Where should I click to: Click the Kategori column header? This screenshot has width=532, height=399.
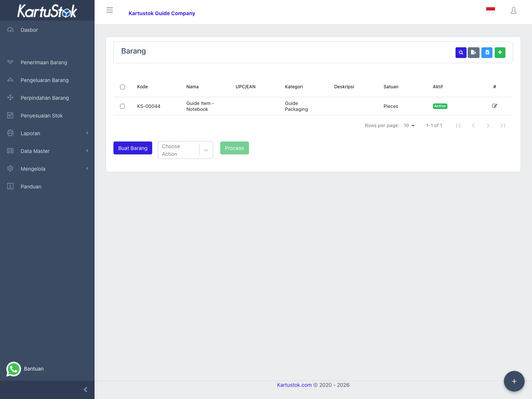tap(294, 87)
